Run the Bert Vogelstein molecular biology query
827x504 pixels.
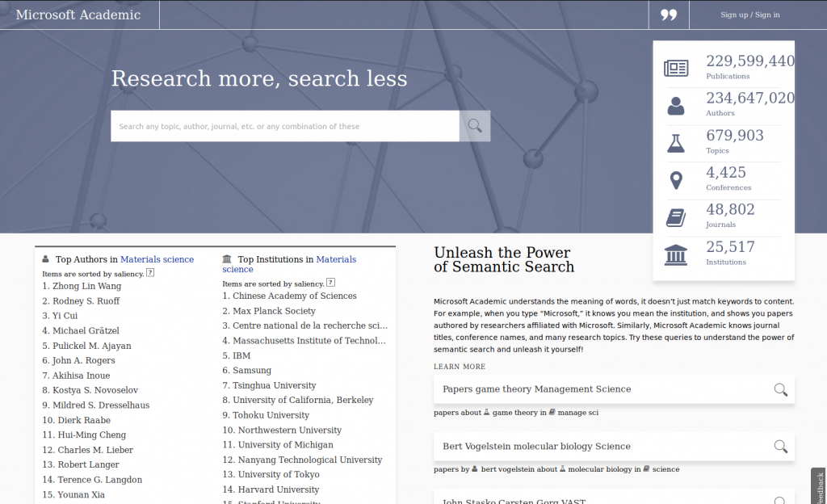614,446
